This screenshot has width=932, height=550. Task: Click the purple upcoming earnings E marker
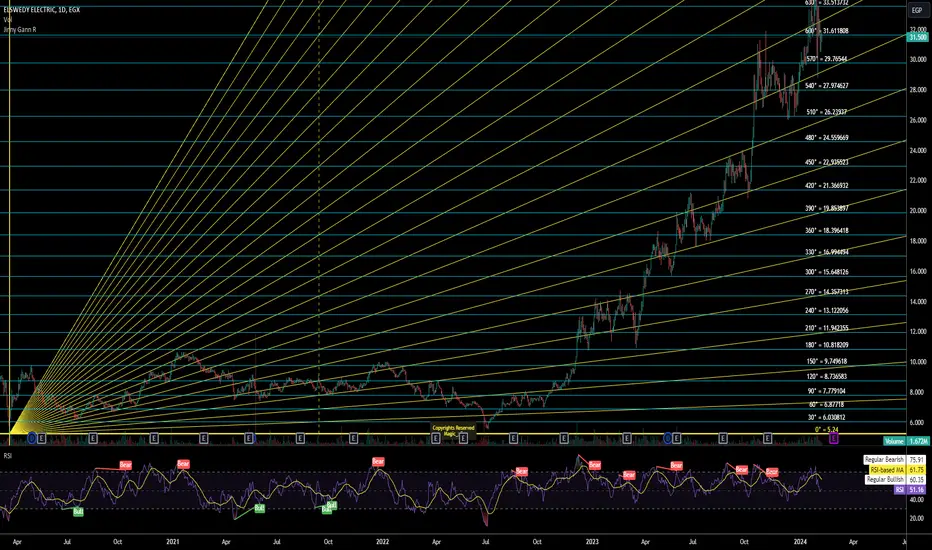[x=833, y=438]
